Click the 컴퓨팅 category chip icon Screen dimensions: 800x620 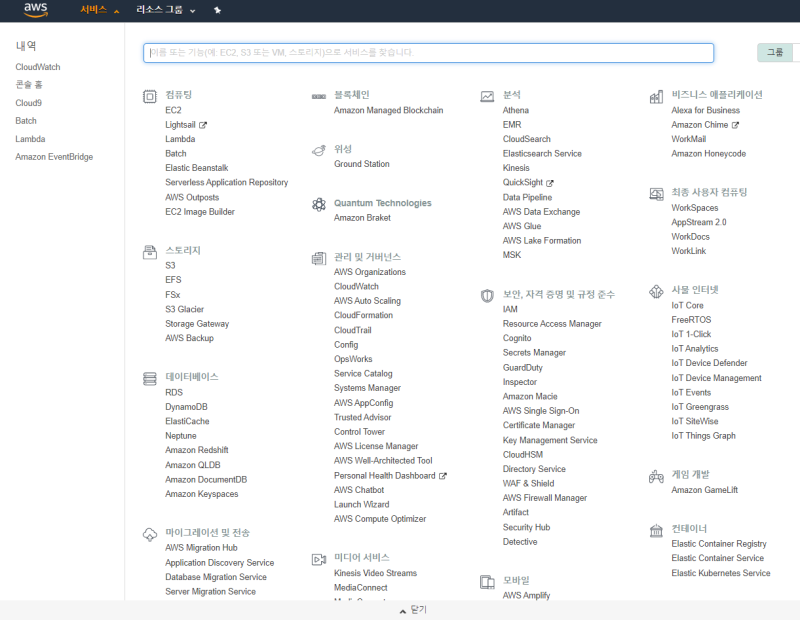tap(150, 96)
